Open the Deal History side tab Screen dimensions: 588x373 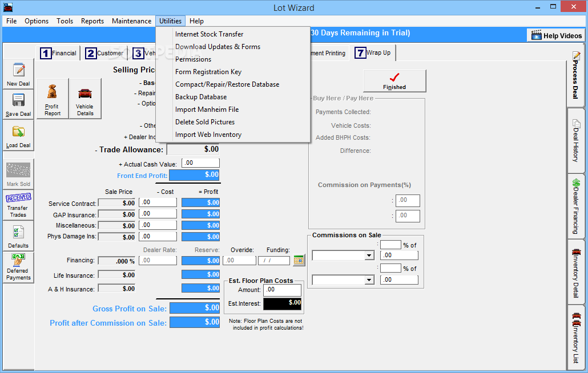pos(575,140)
